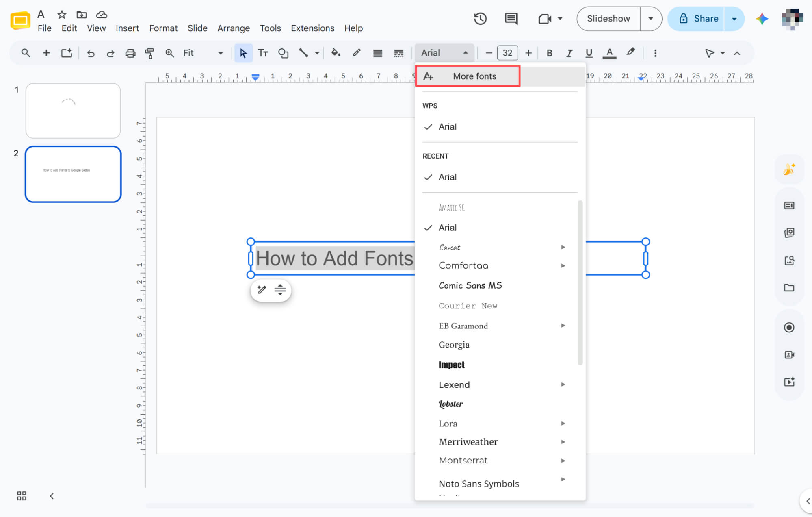Image resolution: width=812 pixels, height=517 pixels.
Task: Click the border color pencil icon
Action: pos(356,53)
